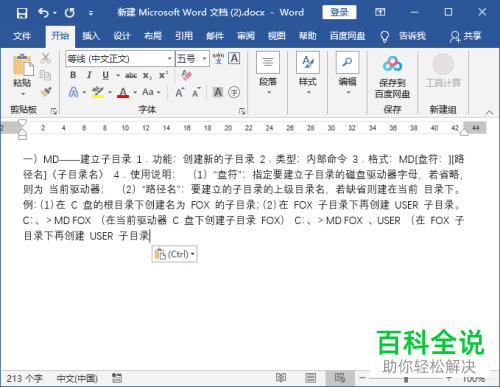Image resolution: width=500 pixels, height=387 pixels.
Task: Switch to Read Mode view icon
Action: point(281,378)
